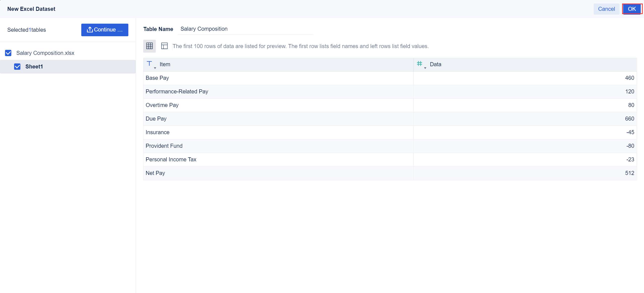The image size is (644, 293).
Task: Click the Item column header
Action: click(x=165, y=64)
